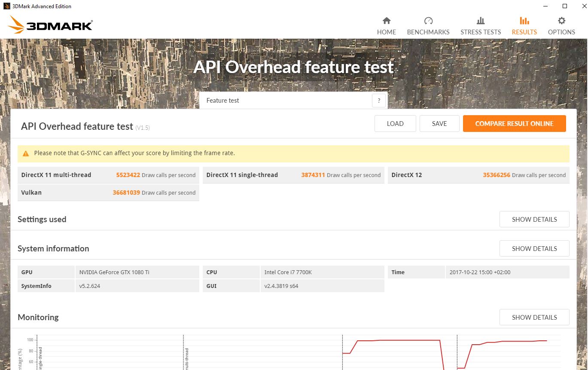588x370 pixels.
Task: Click the red monitoring graph line
Action: click(x=399, y=340)
